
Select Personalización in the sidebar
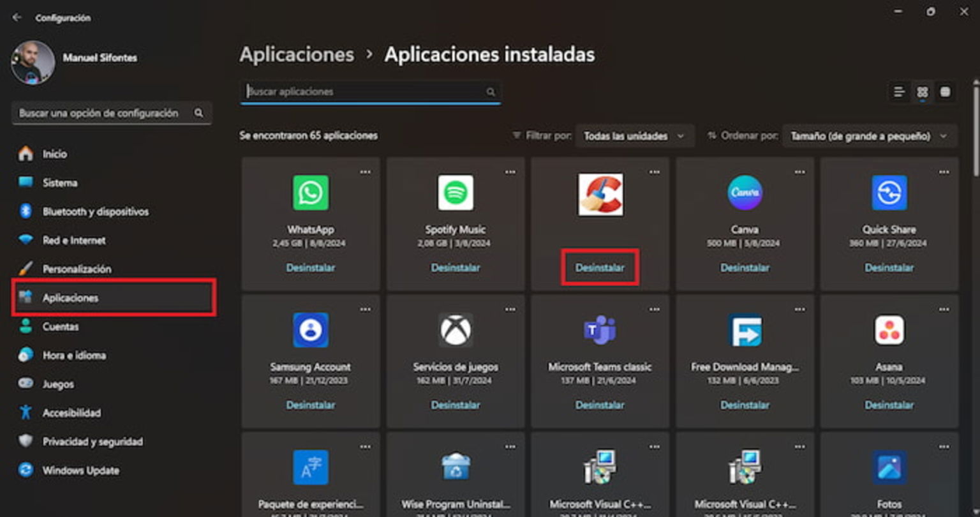tap(113, 269)
